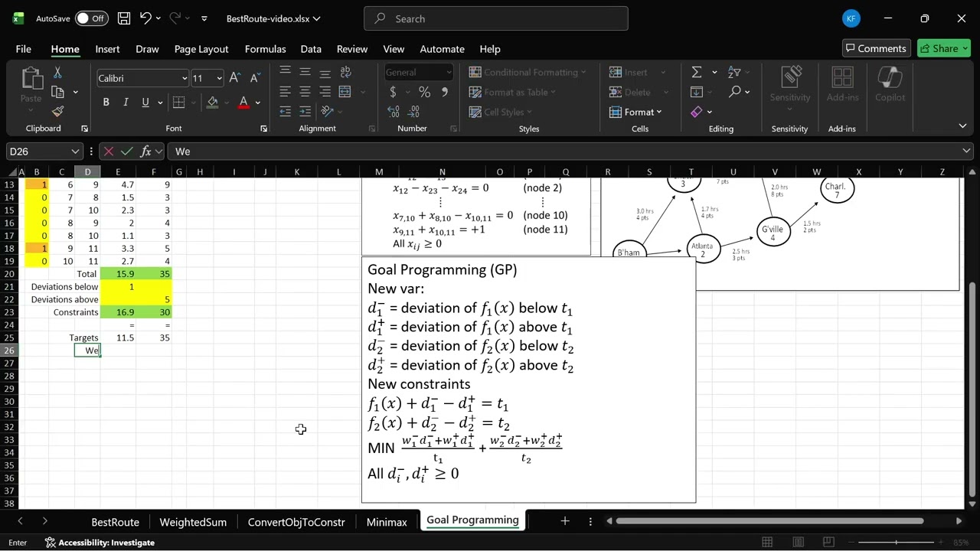980x551 pixels.
Task: Click Sort and Filter icon
Action: click(x=734, y=72)
